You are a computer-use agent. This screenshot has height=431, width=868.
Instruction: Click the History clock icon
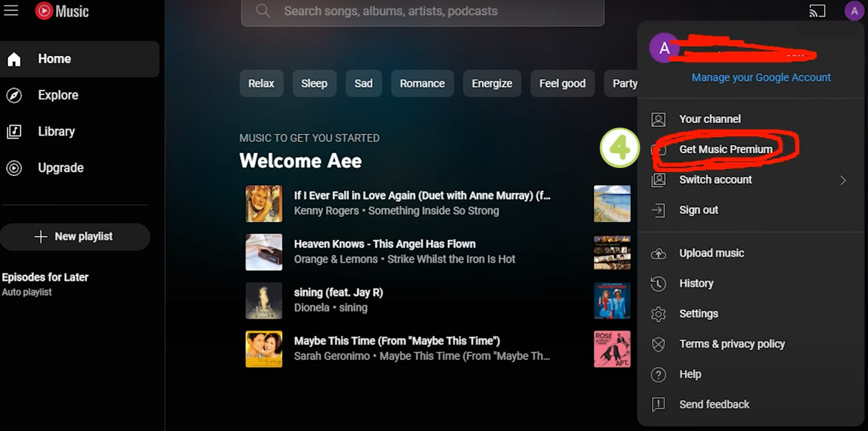coord(658,283)
